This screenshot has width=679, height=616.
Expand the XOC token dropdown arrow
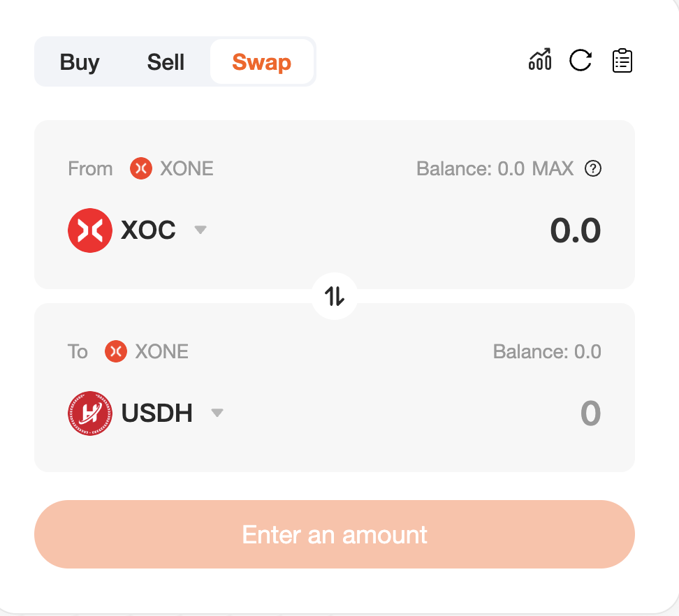(x=200, y=230)
